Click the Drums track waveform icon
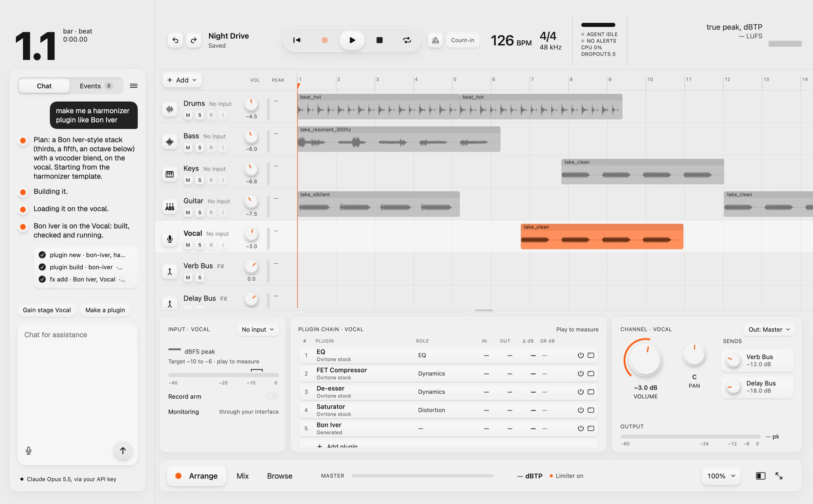This screenshot has width=813, height=504. [170, 109]
